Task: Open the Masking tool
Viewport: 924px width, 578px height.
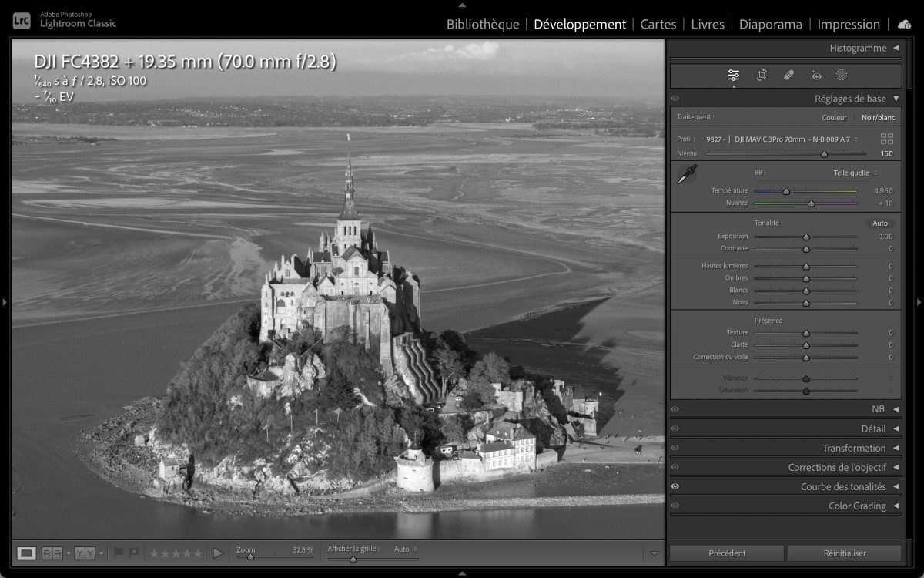Action: tap(842, 76)
